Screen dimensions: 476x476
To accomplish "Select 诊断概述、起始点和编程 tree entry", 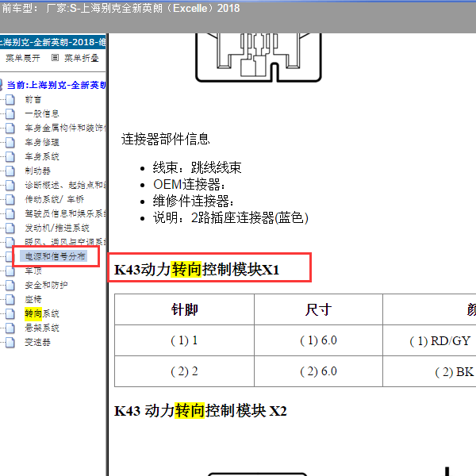I will click(x=65, y=185).
